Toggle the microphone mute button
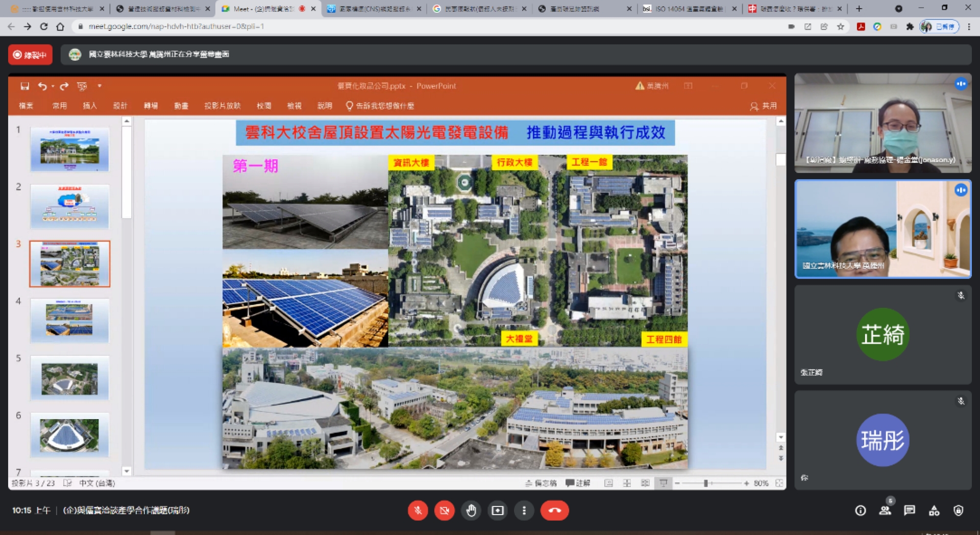 pyautogui.click(x=418, y=510)
